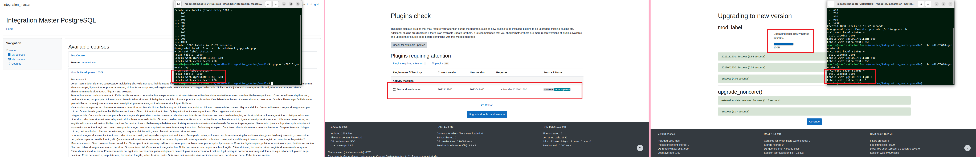This screenshot has width=980, height=157.
Task: Click search icon in left terminal window
Action: (268, 4)
